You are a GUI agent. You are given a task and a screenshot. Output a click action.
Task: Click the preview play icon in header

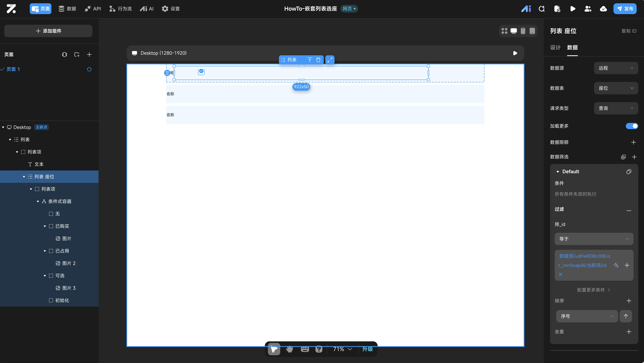[x=572, y=9]
